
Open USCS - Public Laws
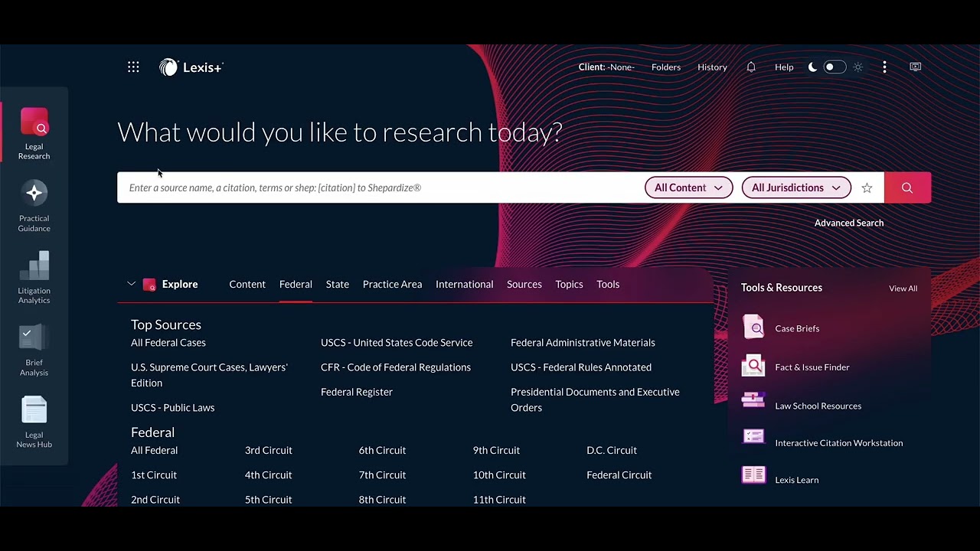(172, 407)
